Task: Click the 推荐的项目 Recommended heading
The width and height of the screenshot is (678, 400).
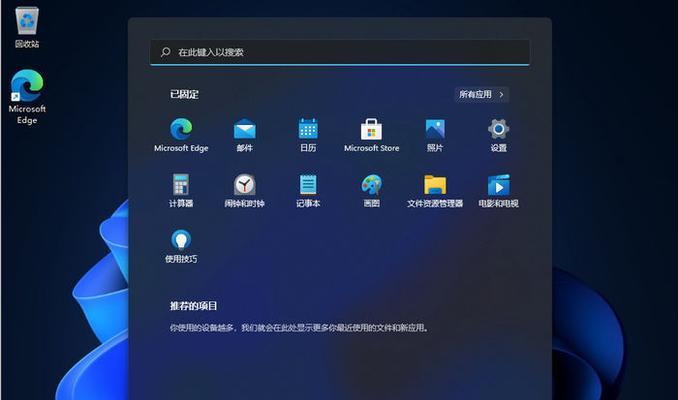Action: pyautogui.click(x=193, y=306)
